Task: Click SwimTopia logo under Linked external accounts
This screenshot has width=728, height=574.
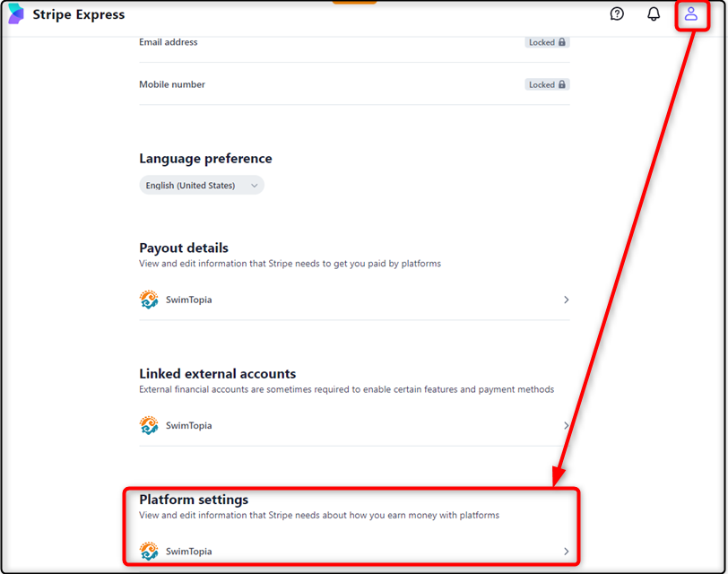Action: tap(149, 425)
